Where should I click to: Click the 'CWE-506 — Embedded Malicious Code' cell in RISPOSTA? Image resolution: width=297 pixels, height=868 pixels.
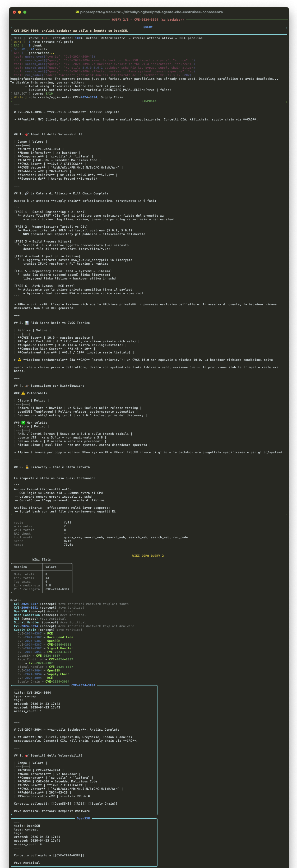coord(67,160)
